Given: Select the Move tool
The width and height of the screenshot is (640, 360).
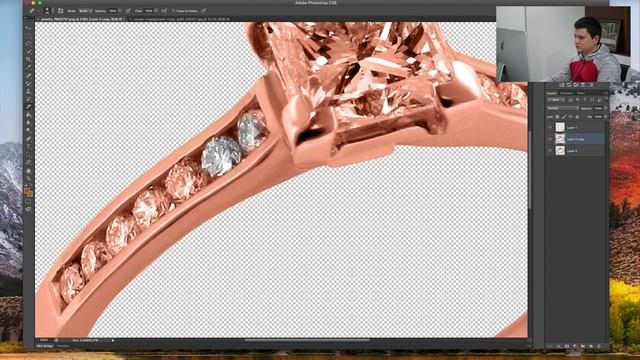Looking at the screenshot, I should (x=29, y=28).
